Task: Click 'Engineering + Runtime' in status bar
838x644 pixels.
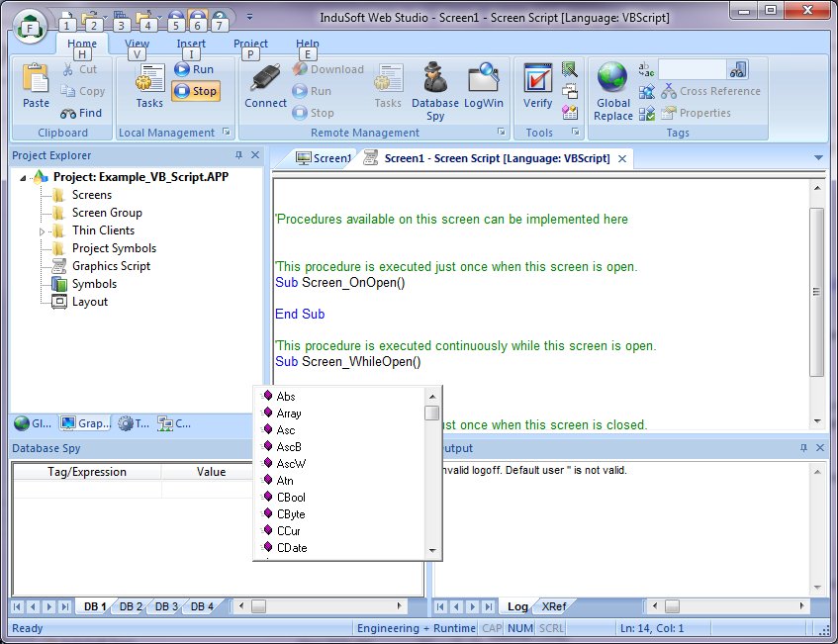Action: coord(416,628)
